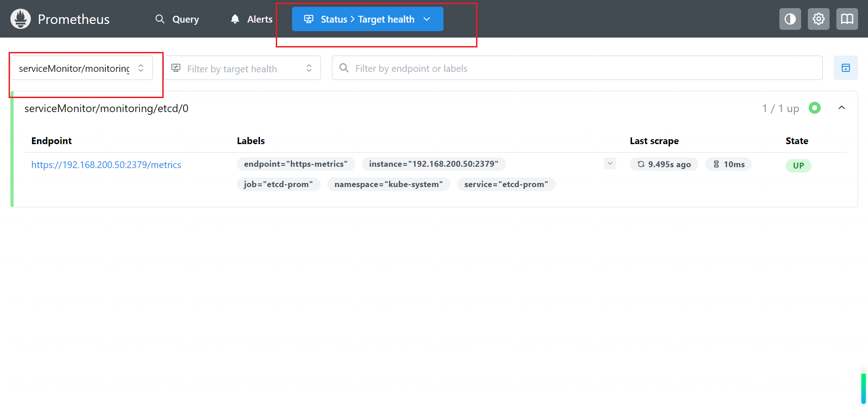Collapse the serviceMonitor/monitoring/etcd/0 pool section
Viewport: 868px width, 413px height.
(841, 108)
